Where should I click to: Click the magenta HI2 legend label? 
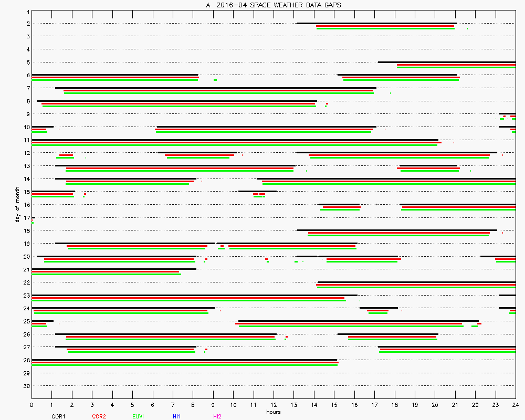(x=217, y=416)
